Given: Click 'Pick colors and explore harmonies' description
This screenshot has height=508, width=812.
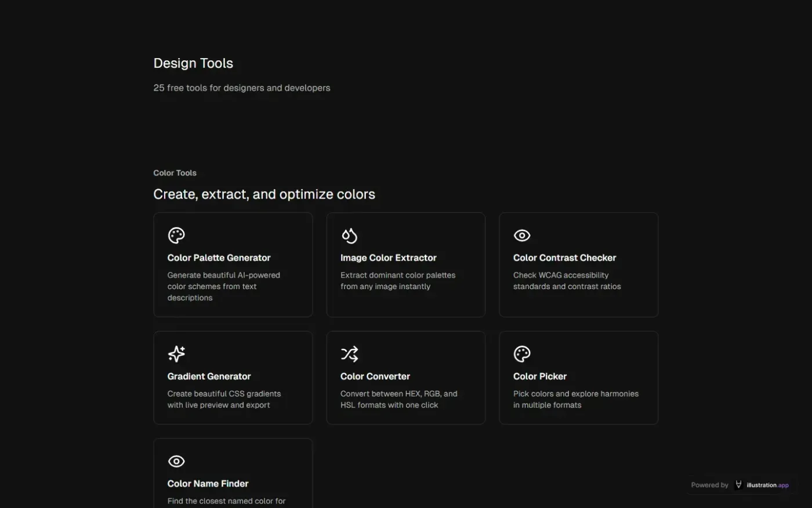Looking at the screenshot, I should coord(575,399).
